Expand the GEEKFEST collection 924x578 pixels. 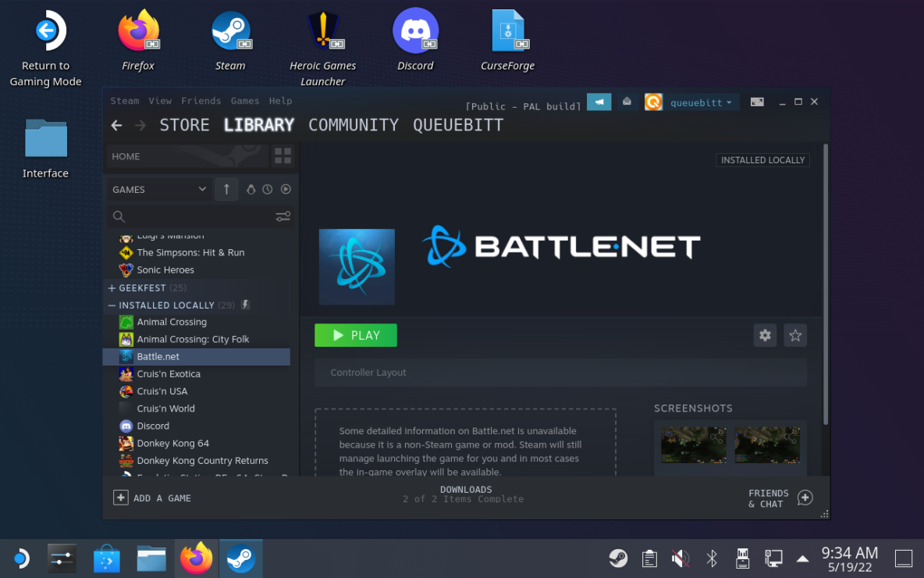(112, 288)
